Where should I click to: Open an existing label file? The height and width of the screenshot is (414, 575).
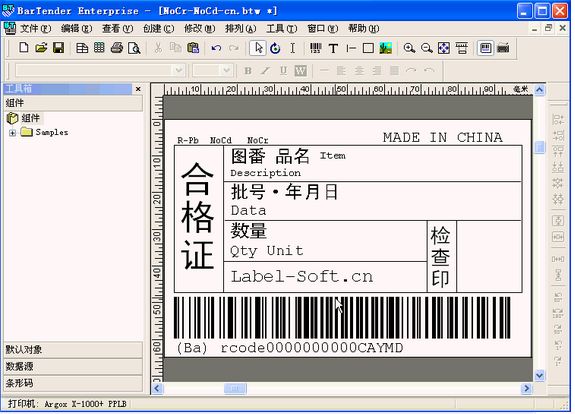click(41, 48)
